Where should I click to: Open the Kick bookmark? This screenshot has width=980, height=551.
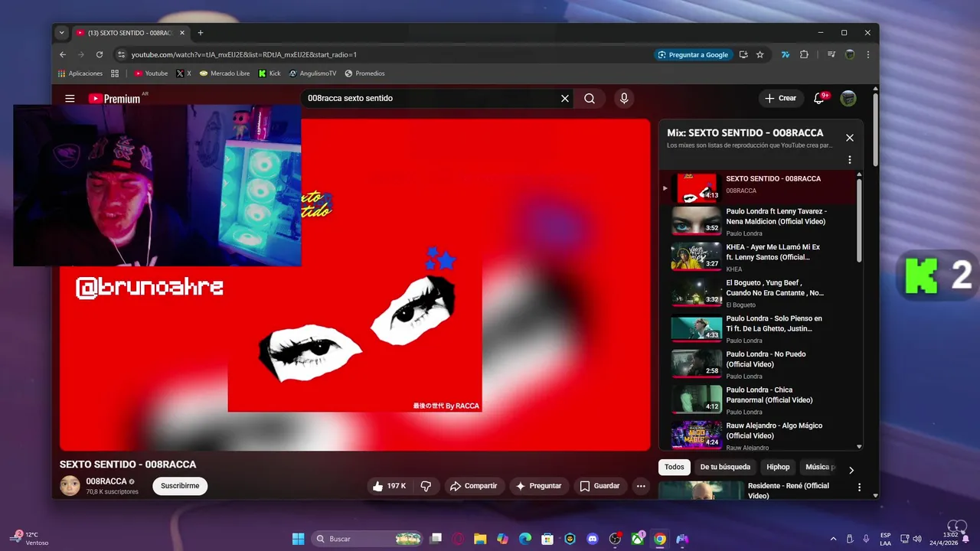point(269,73)
